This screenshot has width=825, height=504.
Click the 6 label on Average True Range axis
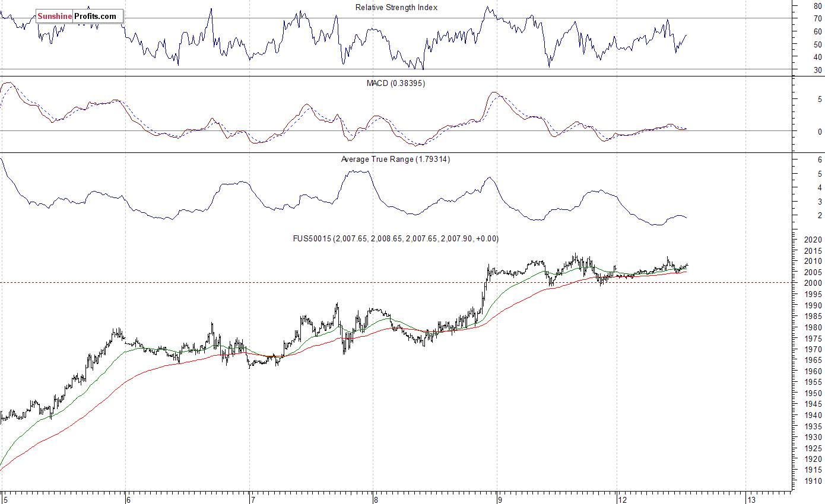pos(820,160)
